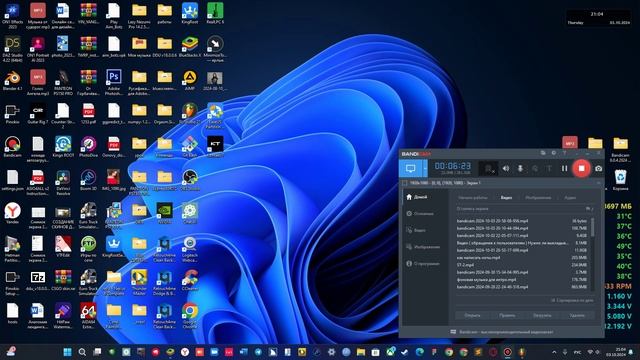Open taskbar Search magnifier
This screenshot has width=640, height=360.
point(82,352)
